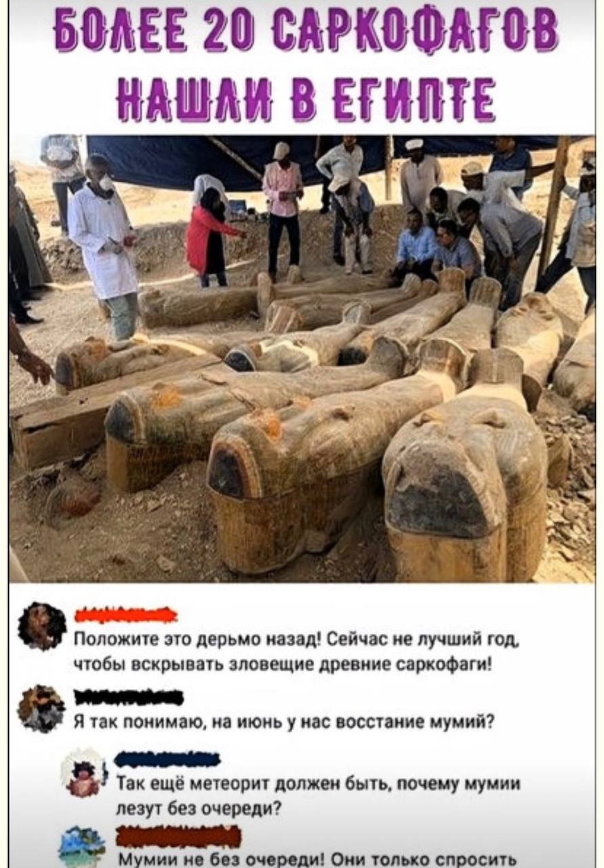Open the dark blue redacted username on reply

(167, 759)
